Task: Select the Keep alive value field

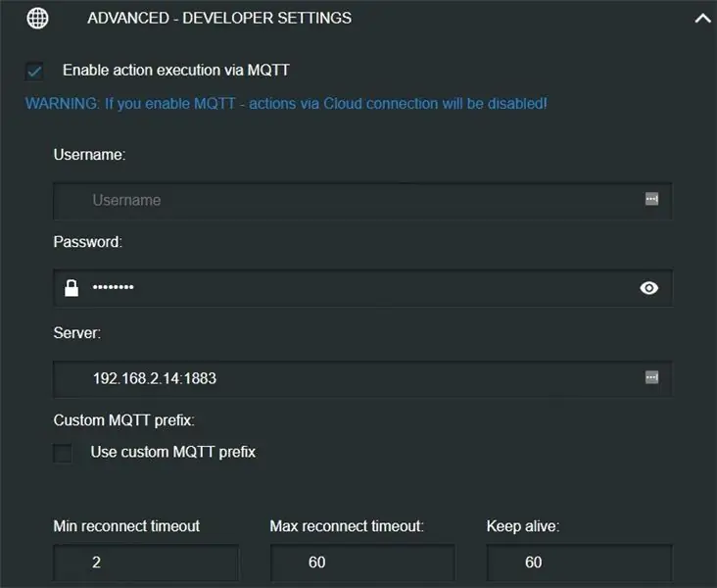Action: pyautogui.click(x=579, y=563)
